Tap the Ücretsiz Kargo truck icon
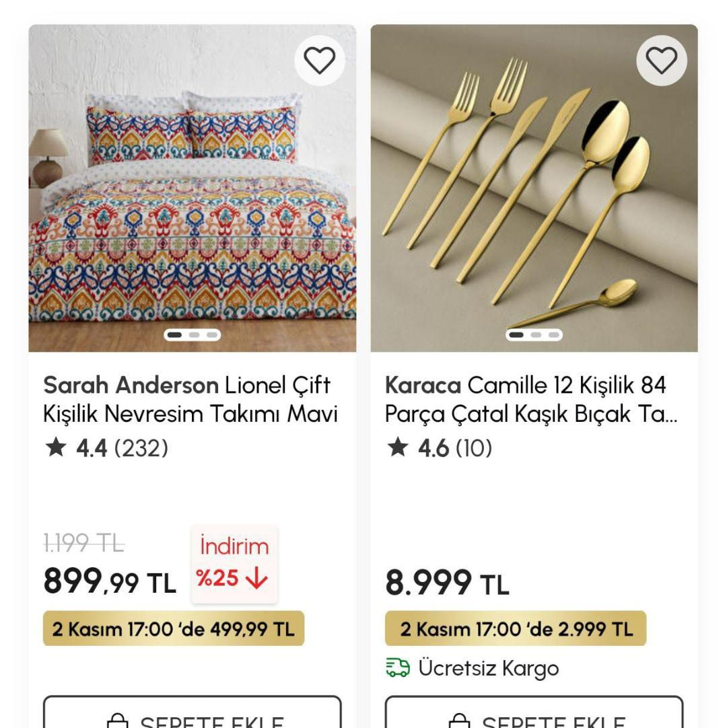Screen dimensions: 727x728 [x=397, y=668]
